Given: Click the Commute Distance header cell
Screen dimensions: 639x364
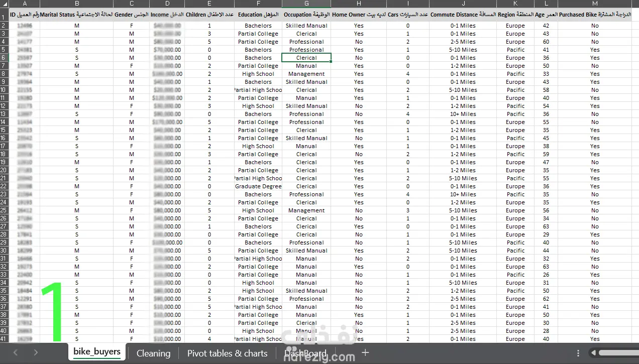Looking at the screenshot, I should coord(463,15).
